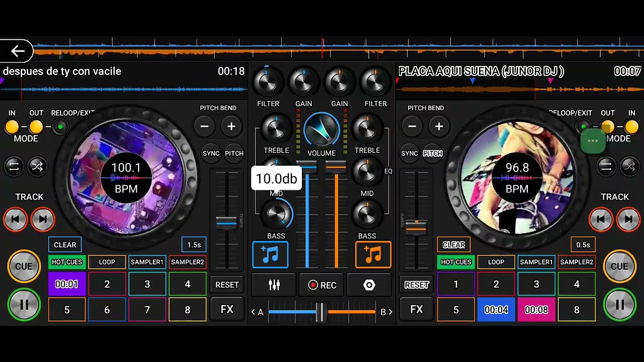Open the settings hexagon icon
The height and width of the screenshot is (362, 644).
369,285
